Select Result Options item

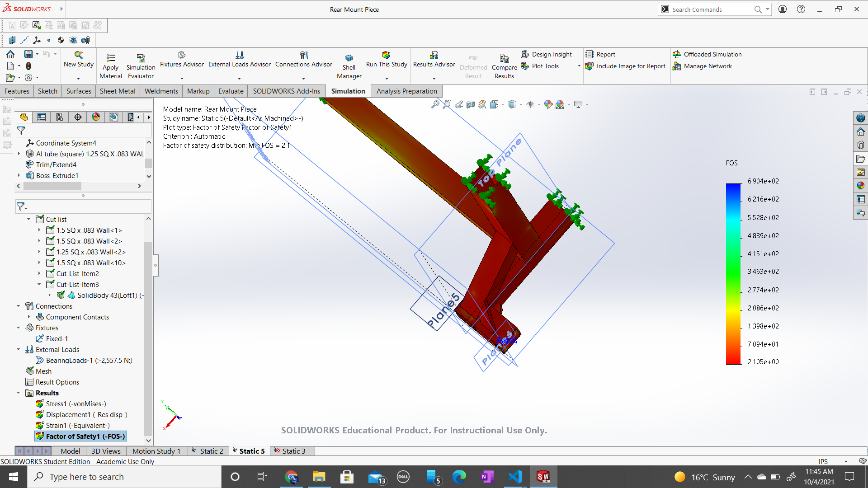click(x=52, y=382)
